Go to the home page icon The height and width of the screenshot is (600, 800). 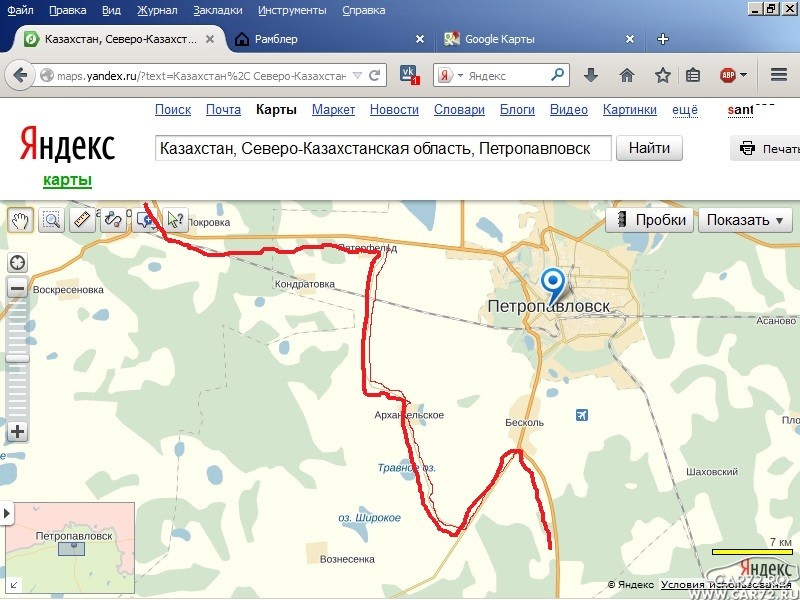coord(627,76)
